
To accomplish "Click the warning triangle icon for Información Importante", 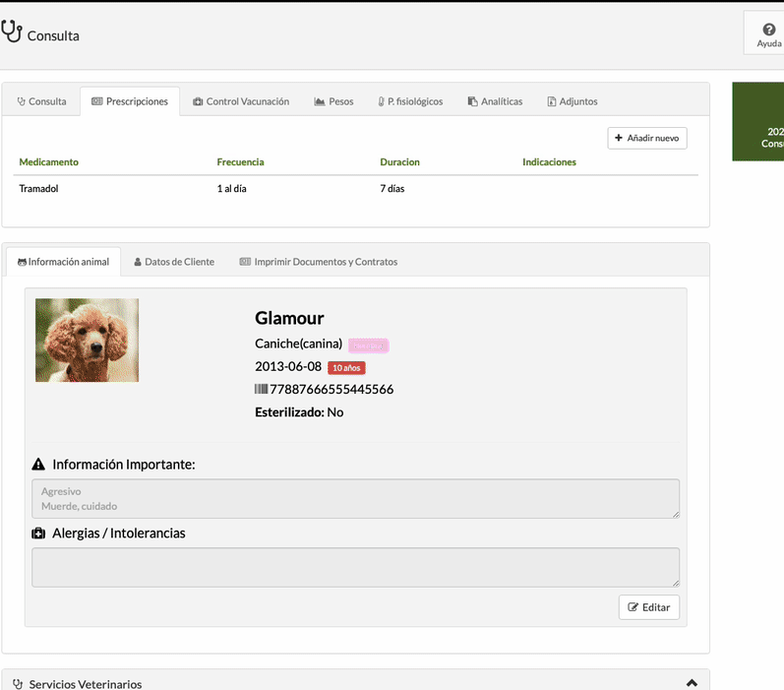I will tap(38, 465).
